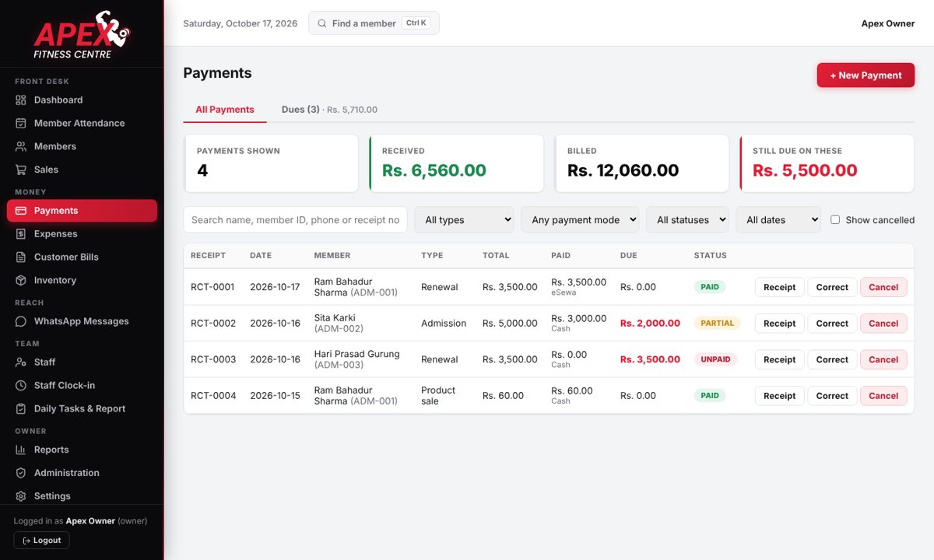Click the name, ID, phone or receipt search field
Screen dimensions: 934x560
(295, 220)
